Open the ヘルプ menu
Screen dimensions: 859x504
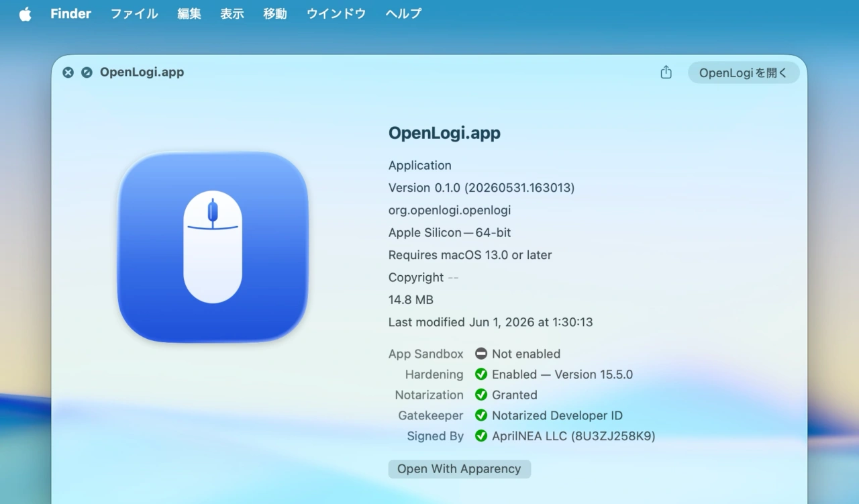(403, 13)
